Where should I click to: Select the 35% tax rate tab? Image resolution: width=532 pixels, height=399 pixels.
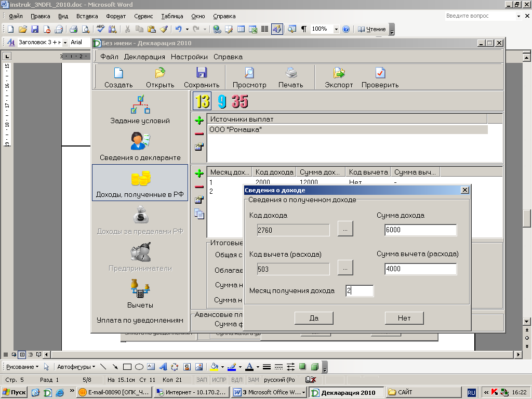240,101
